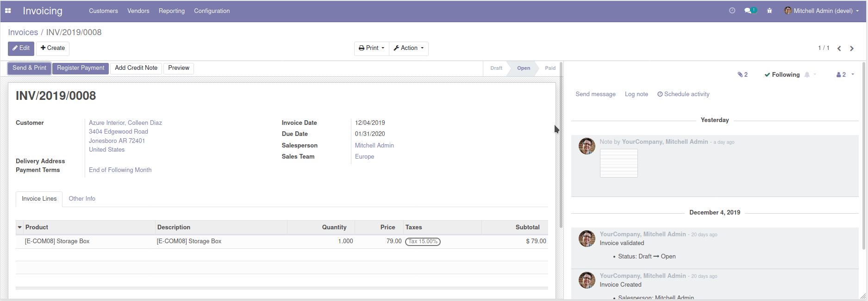The width and height of the screenshot is (868, 301).
Task: Open the Print dropdown
Action: pos(371,48)
